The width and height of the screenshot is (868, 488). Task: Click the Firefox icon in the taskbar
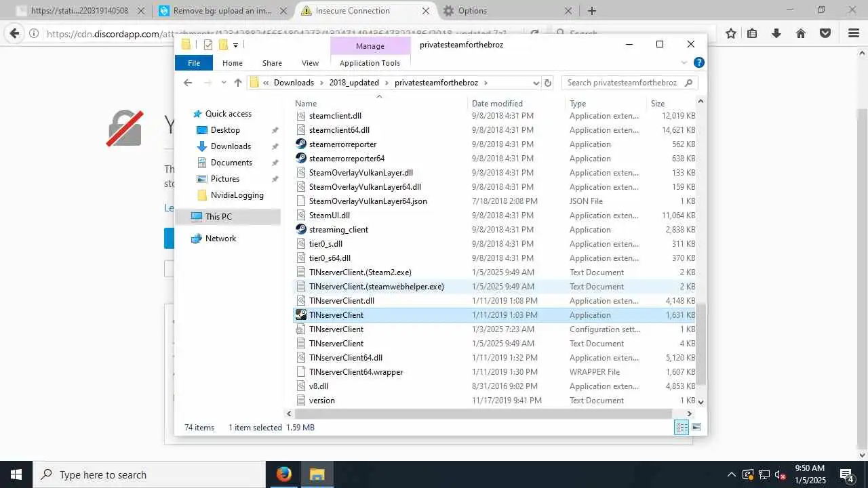pos(284,474)
